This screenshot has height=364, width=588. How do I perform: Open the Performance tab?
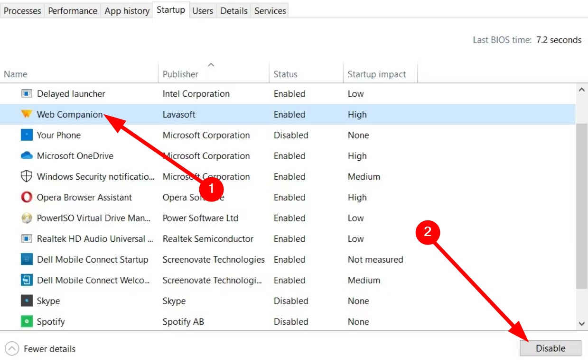click(73, 11)
